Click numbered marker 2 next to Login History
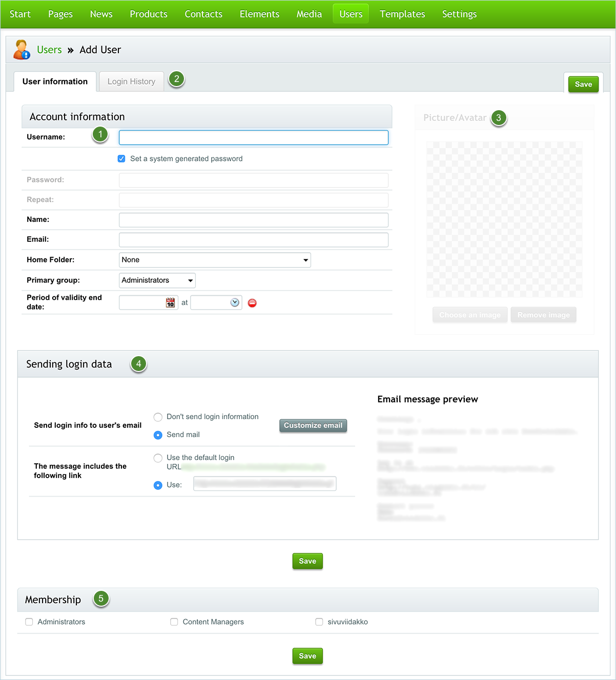616x680 pixels. (177, 79)
